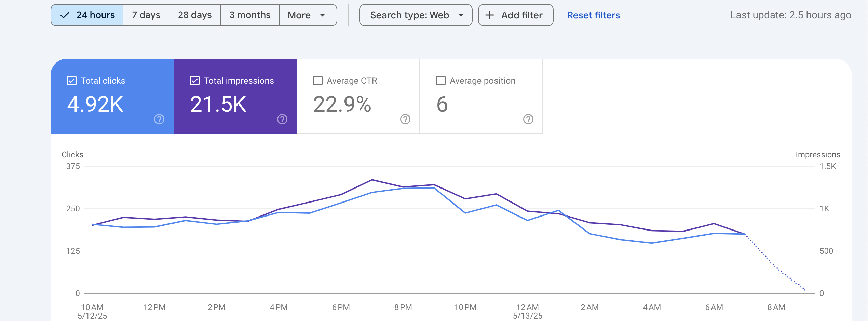Open the Average position help icon
This screenshot has width=868, height=321.
[x=528, y=119]
